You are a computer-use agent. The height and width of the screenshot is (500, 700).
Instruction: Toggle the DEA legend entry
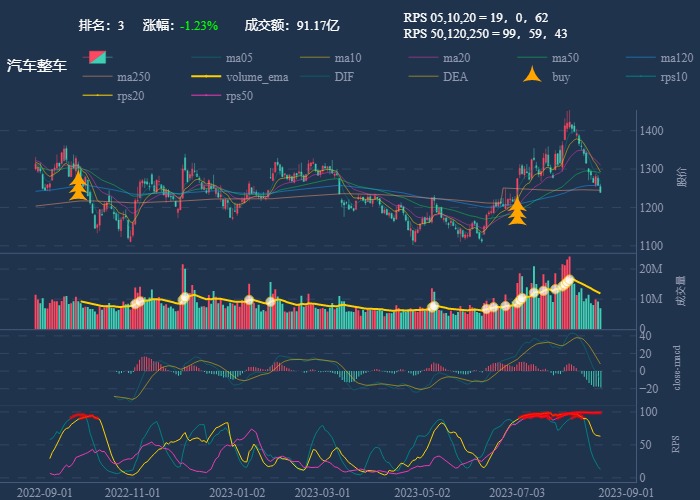pyautogui.click(x=455, y=77)
